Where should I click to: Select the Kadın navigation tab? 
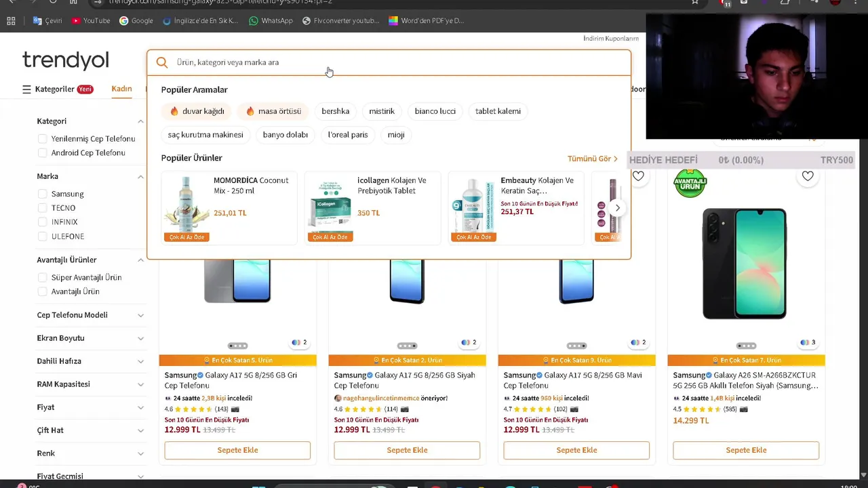tap(121, 89)
